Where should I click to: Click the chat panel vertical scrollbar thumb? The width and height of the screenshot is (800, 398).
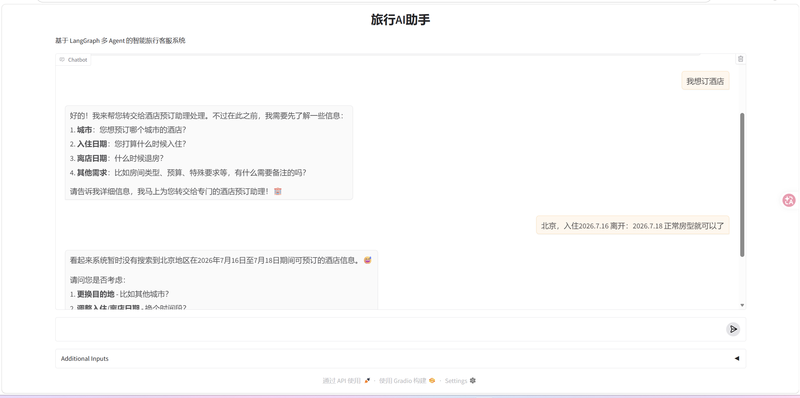(742, 185)
